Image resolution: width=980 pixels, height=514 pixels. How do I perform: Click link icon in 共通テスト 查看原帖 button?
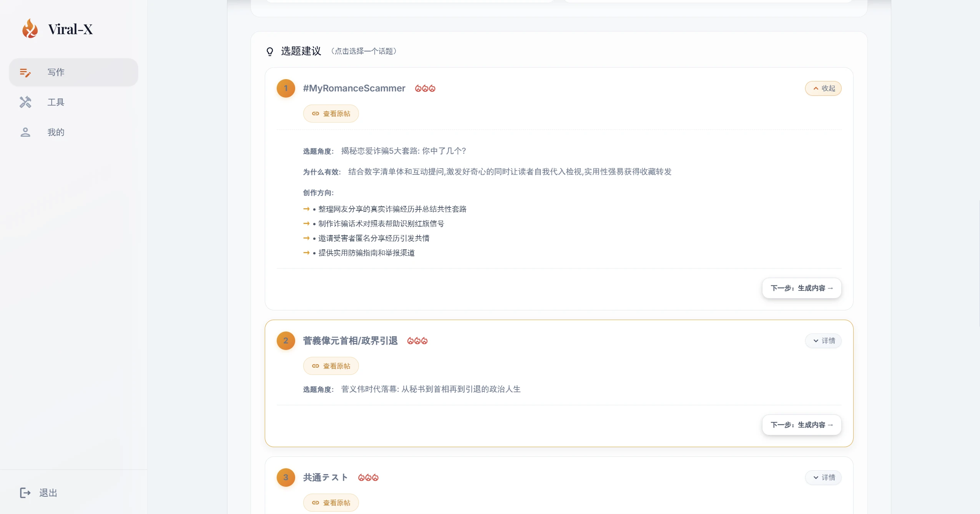point(316,503)
